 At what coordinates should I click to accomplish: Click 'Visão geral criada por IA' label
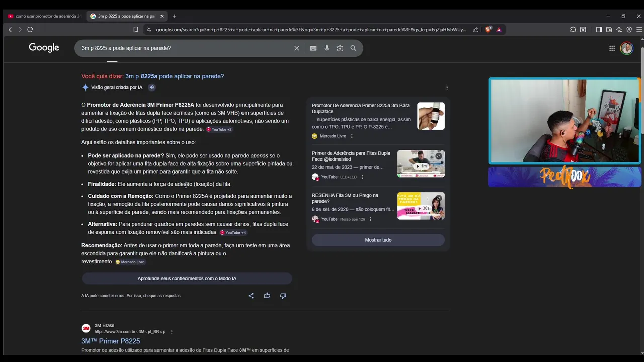(x=117, y=87)
